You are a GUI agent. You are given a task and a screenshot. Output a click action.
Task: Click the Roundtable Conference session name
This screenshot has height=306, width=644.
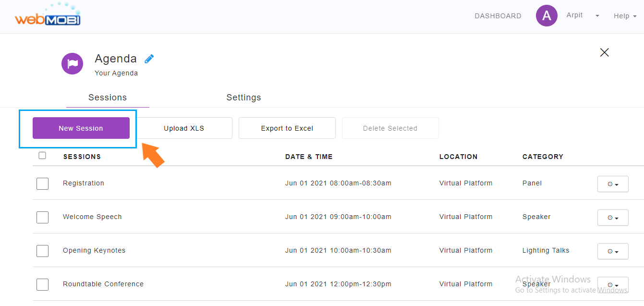click(103, 284)
